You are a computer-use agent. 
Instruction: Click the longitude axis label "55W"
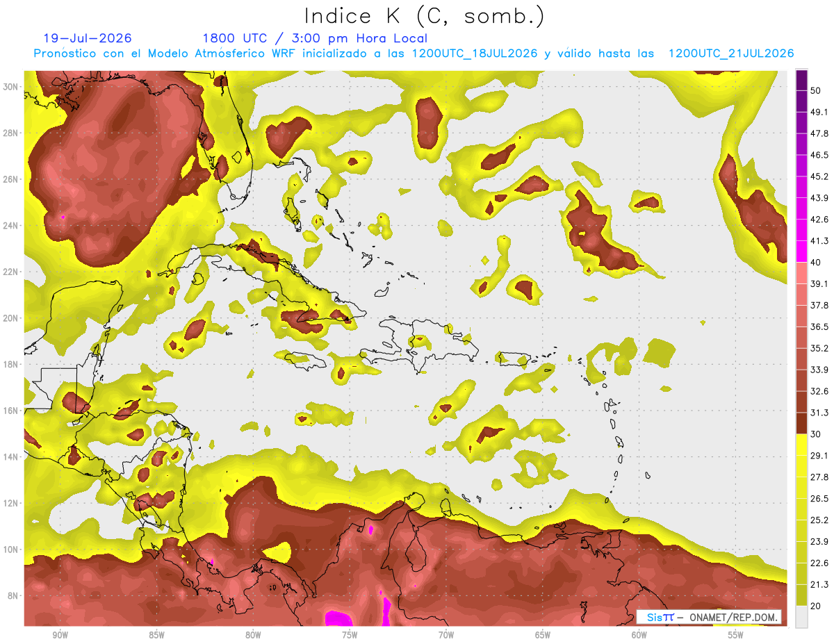point(736,635)
